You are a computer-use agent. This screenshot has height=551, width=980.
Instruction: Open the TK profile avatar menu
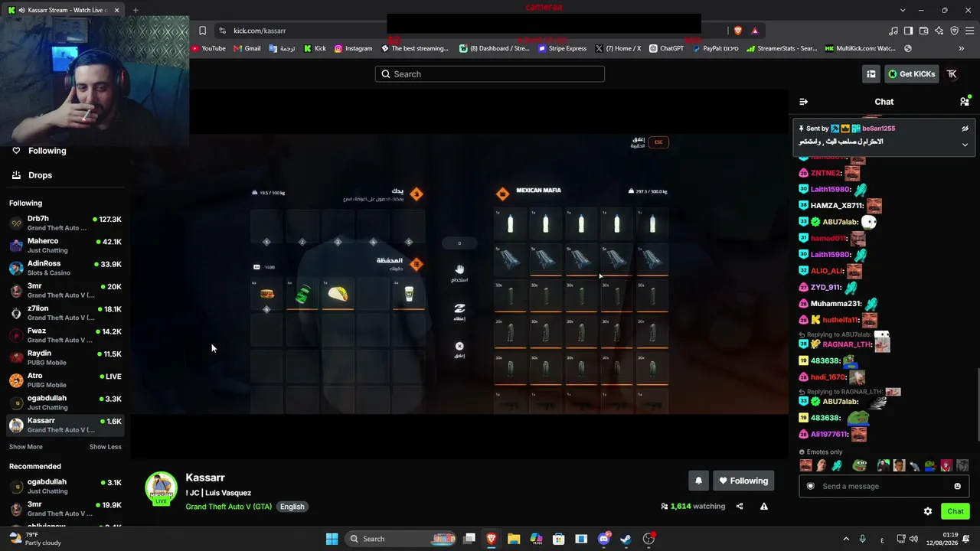coord(952,74)
